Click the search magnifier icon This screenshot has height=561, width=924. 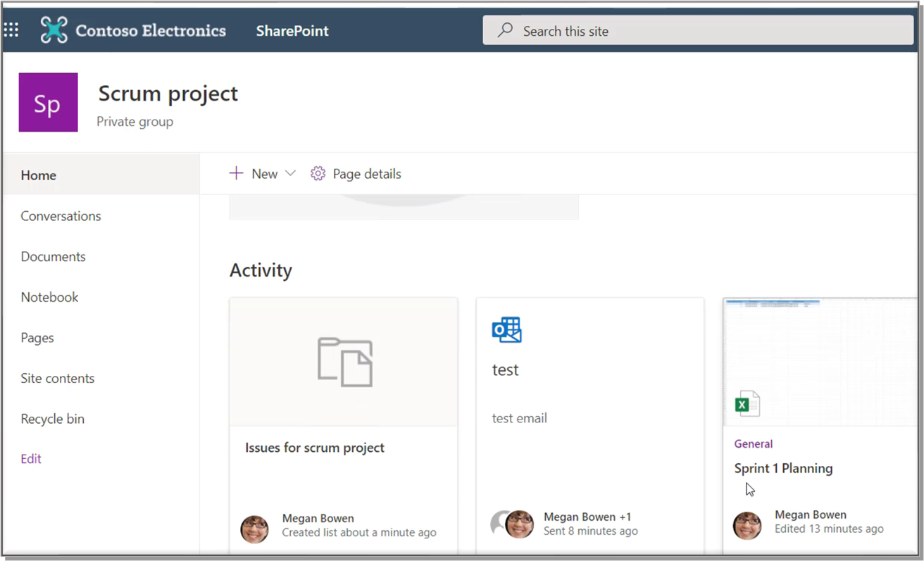pos(505,30)
